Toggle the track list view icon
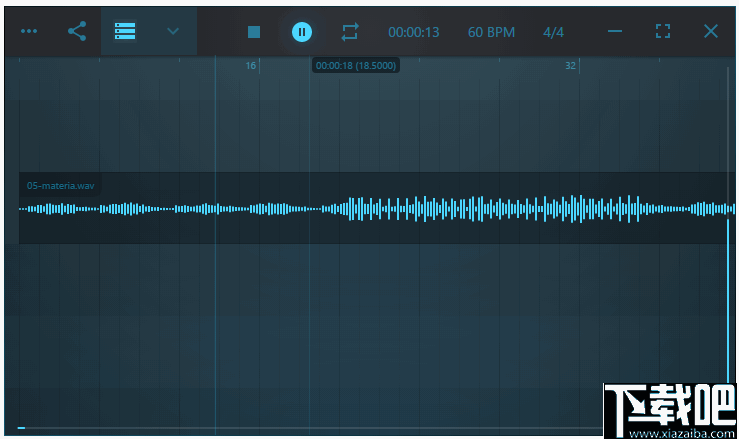 point(125,31)
